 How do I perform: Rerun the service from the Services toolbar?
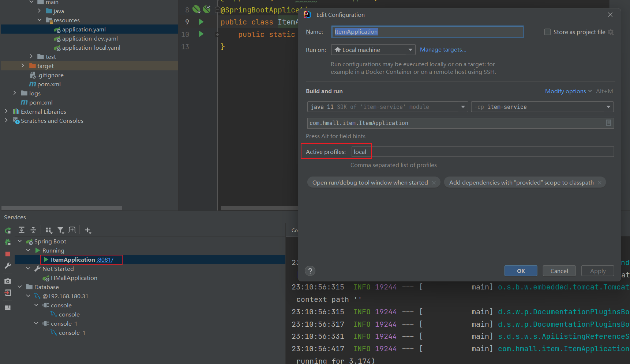pos(8,231)
